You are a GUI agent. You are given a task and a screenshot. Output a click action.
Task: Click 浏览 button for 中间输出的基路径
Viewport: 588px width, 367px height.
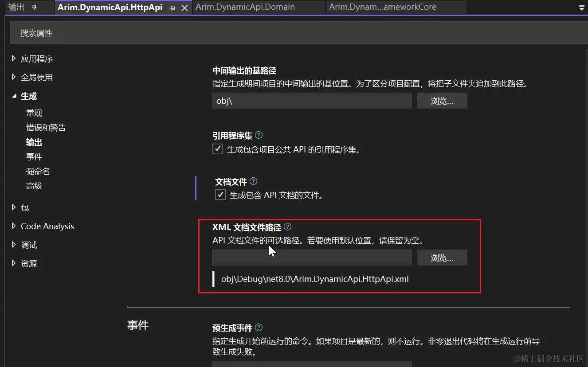[x=442, y=101]
